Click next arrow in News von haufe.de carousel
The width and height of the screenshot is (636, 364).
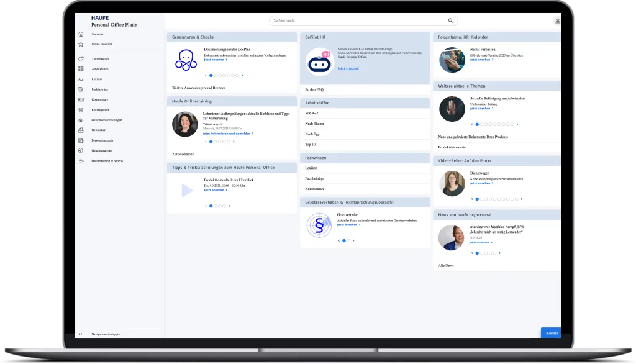click(x=500, y=253)
